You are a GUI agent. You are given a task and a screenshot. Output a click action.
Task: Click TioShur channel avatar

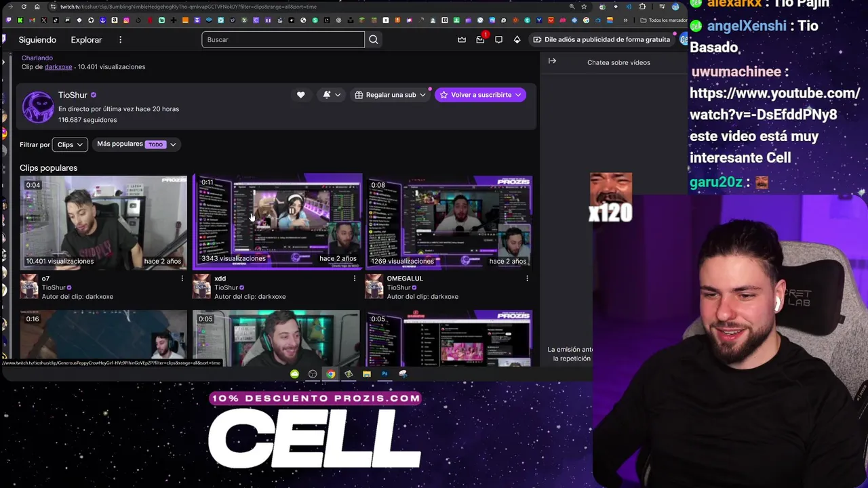[38, 107]
